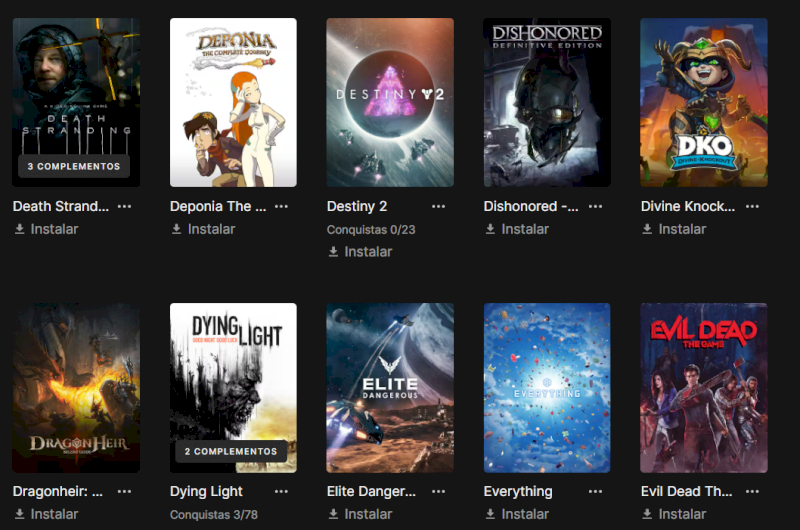This screenshot has height=530, width=800.
Task: Open the three-dot menu for Deponia
Action: pos(282,206)
